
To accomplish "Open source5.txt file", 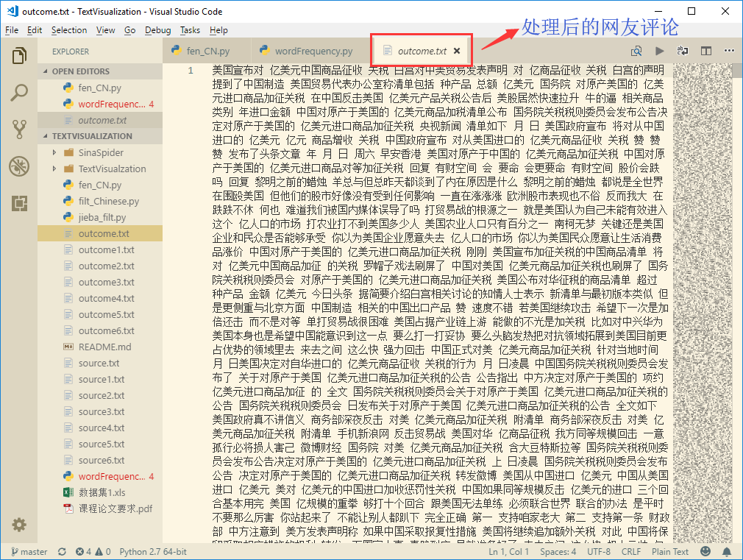I will point(100,444).
